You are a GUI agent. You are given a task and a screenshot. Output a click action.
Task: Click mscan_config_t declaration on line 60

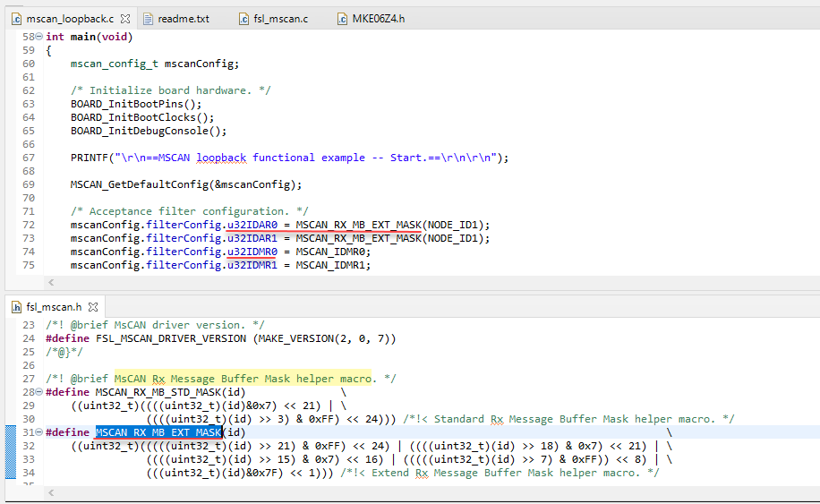point(155,64)
